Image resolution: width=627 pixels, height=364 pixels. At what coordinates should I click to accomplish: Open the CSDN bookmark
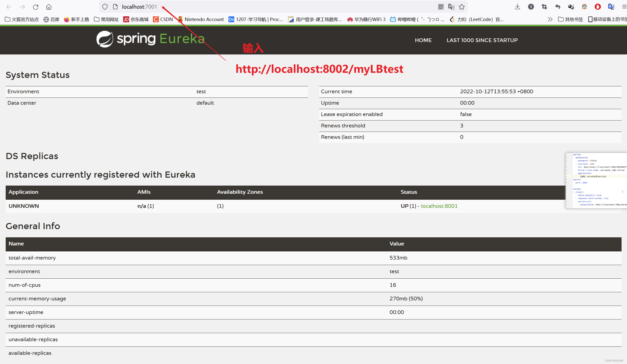[163, 19]
